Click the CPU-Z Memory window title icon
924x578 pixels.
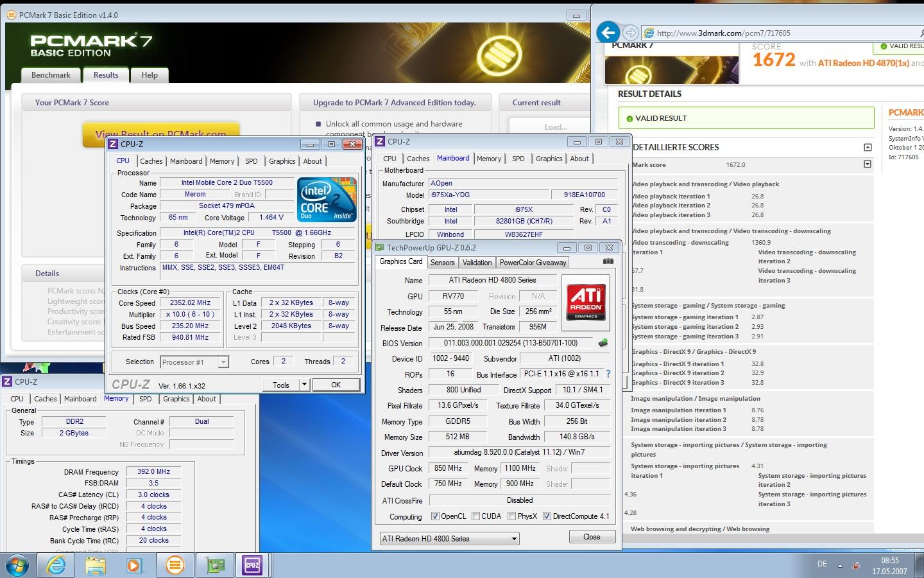pos(8,381)
